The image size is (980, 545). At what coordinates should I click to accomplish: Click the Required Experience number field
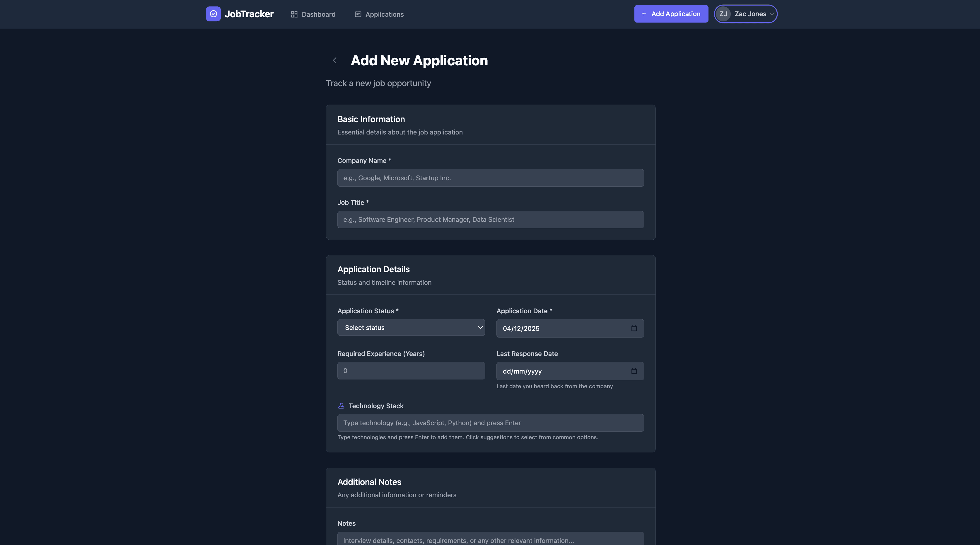pos(411,370)
